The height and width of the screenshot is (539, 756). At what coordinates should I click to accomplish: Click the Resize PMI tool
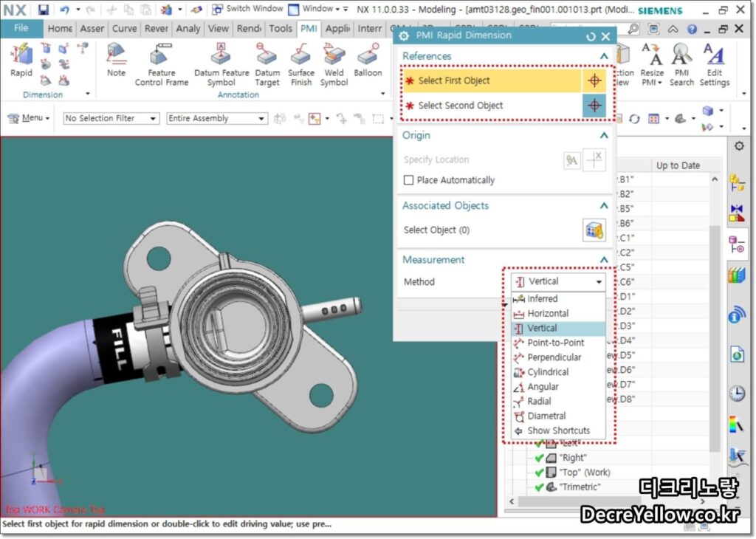[x=652, y=64]
